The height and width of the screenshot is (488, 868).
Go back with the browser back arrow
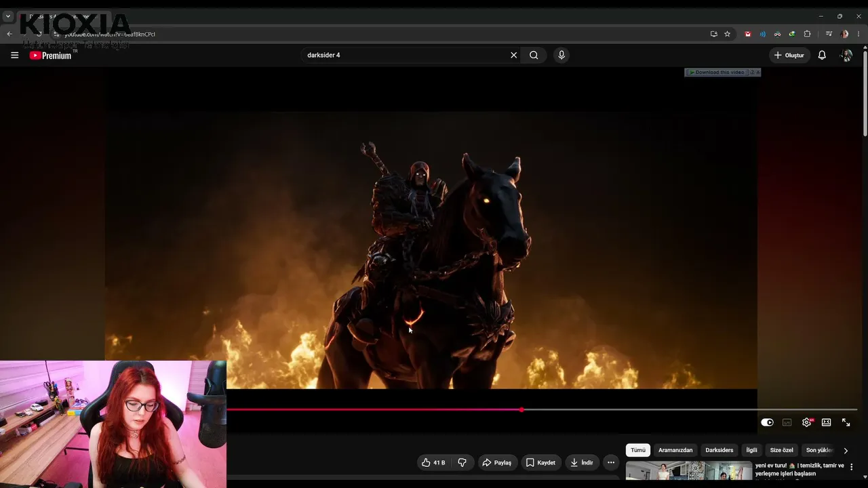click(9, 34)
